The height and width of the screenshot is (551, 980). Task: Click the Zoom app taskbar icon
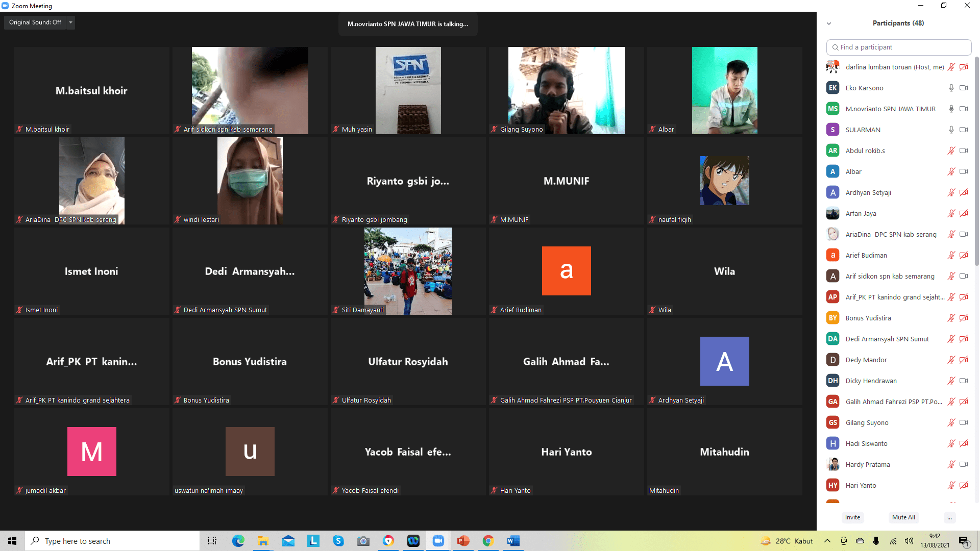[438, 541]
